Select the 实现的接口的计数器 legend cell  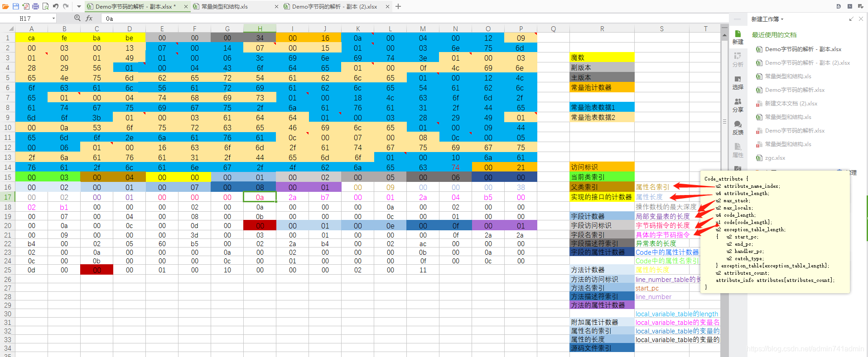(602, 197)
